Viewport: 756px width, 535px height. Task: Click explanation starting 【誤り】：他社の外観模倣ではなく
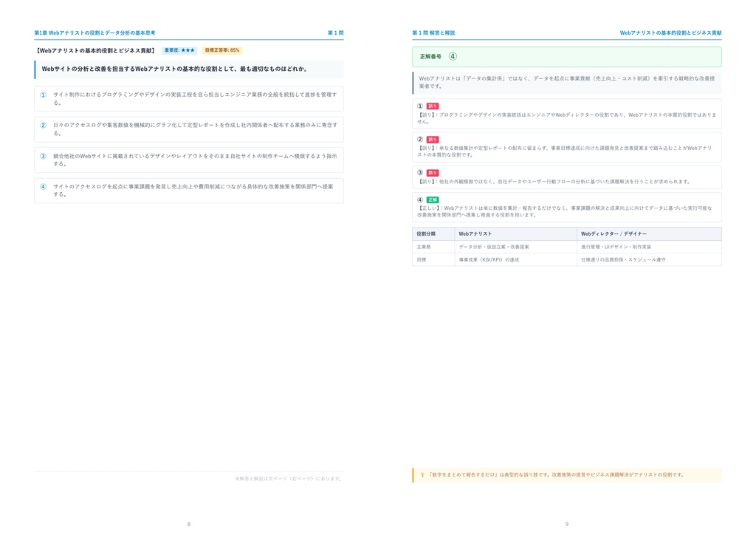pos(554,182)
